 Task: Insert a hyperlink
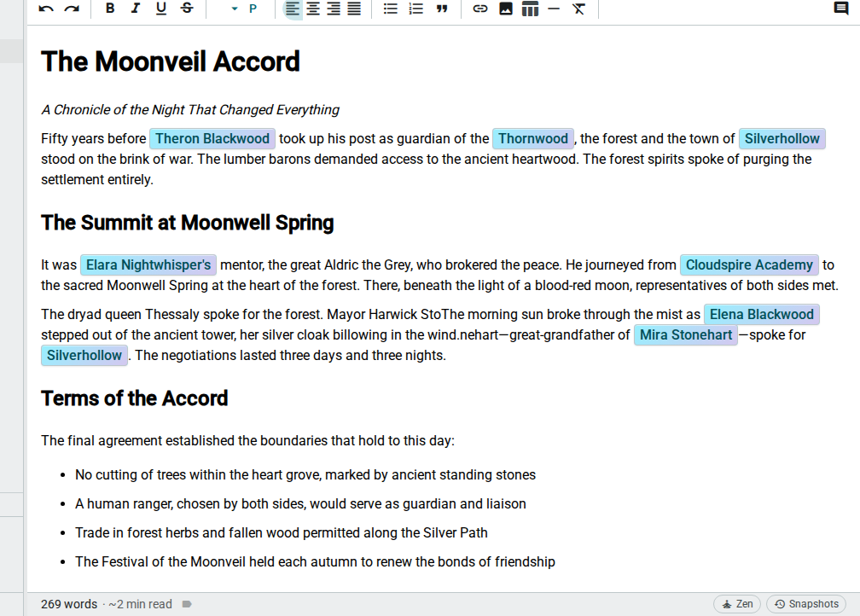(479, 9)
